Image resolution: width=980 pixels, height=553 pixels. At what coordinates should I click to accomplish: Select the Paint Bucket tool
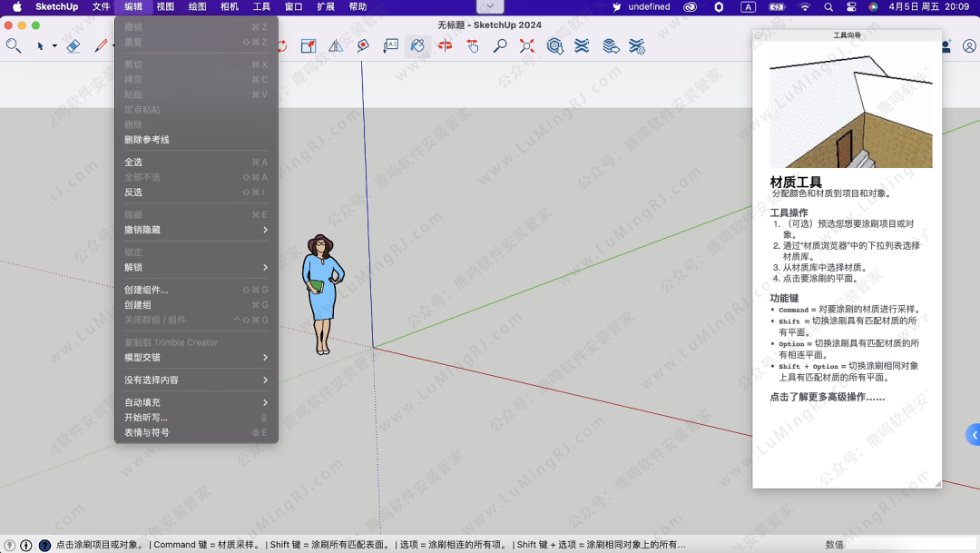(417, 45)
